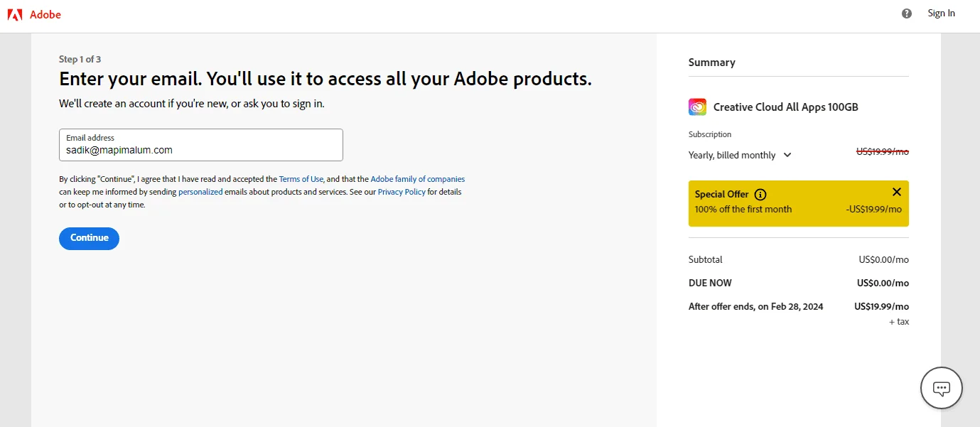The height and width of the screenshot is (427, 980).
Task: Focus the Email address field
Action: click(x=201, y=145)
